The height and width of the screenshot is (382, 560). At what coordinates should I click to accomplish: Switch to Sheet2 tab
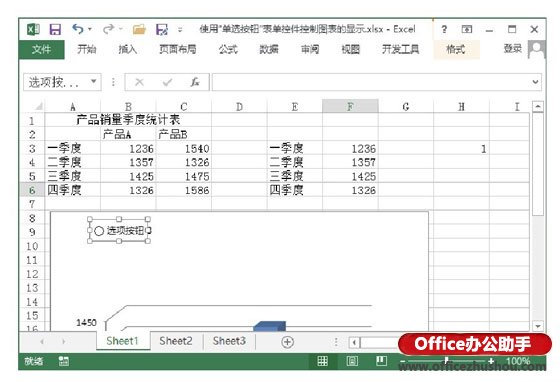[x=176, y=341]
